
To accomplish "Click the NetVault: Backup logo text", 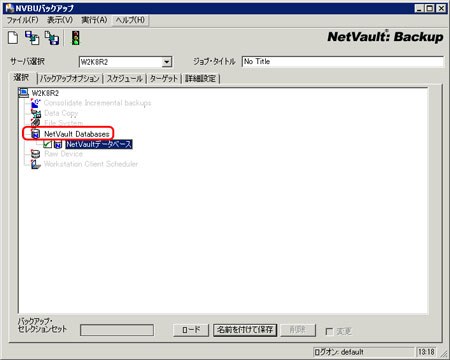I will pyautogui.click(x=385, y=37).
